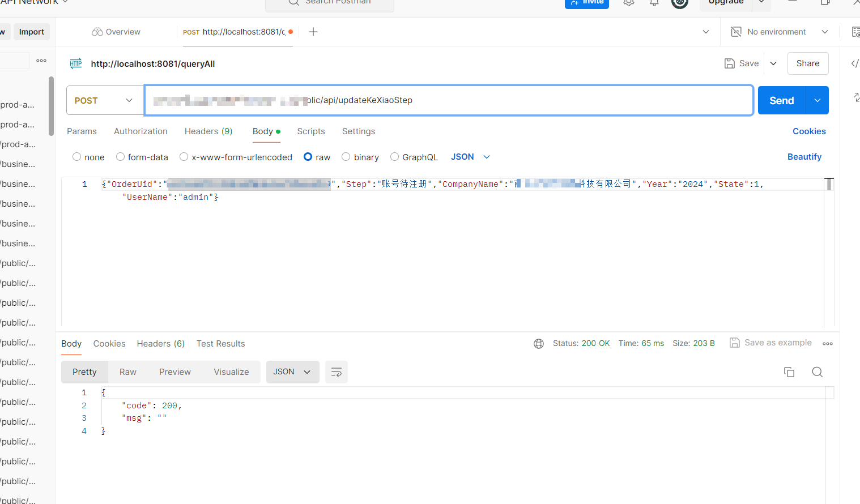Switch response view to Raw
The width and height of the screenshot is (860, 504).
pos(128,372)
